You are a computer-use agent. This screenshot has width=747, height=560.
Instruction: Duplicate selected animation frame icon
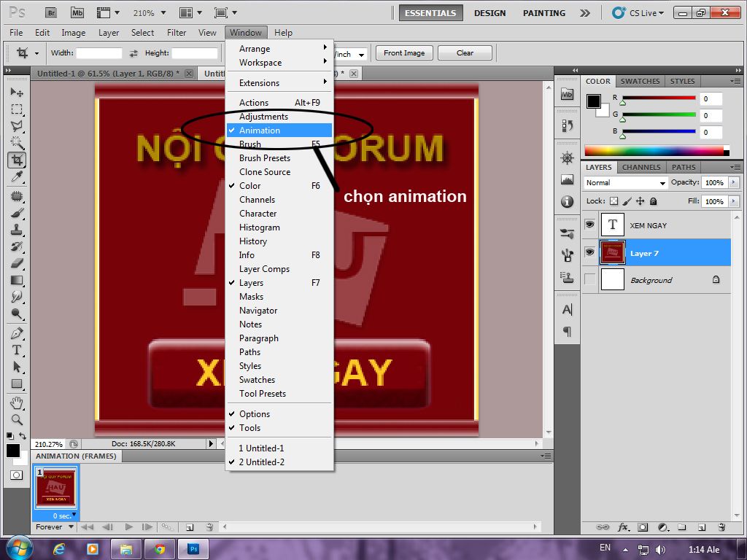[190, 527]
